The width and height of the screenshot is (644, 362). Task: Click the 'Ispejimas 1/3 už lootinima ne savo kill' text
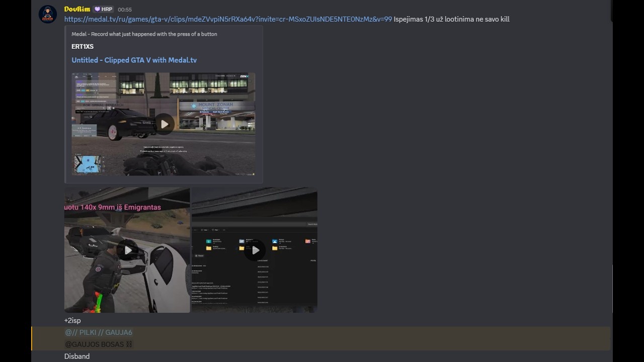(x=452, y=19)
